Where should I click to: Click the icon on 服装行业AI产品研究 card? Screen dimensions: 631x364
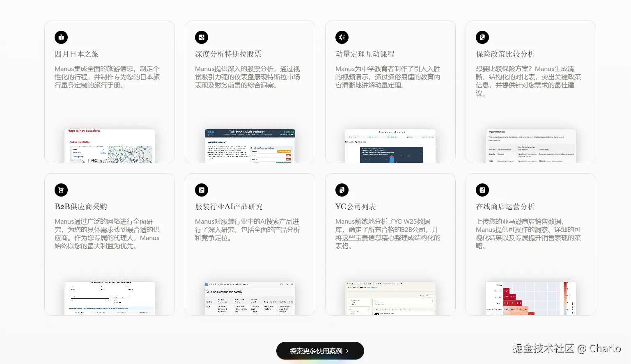[202, 190]
